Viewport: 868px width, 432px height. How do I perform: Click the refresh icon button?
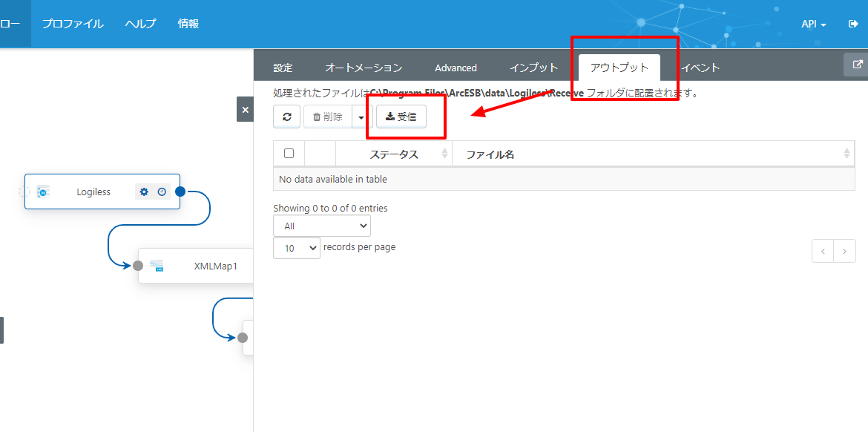[x=287, y=117]
